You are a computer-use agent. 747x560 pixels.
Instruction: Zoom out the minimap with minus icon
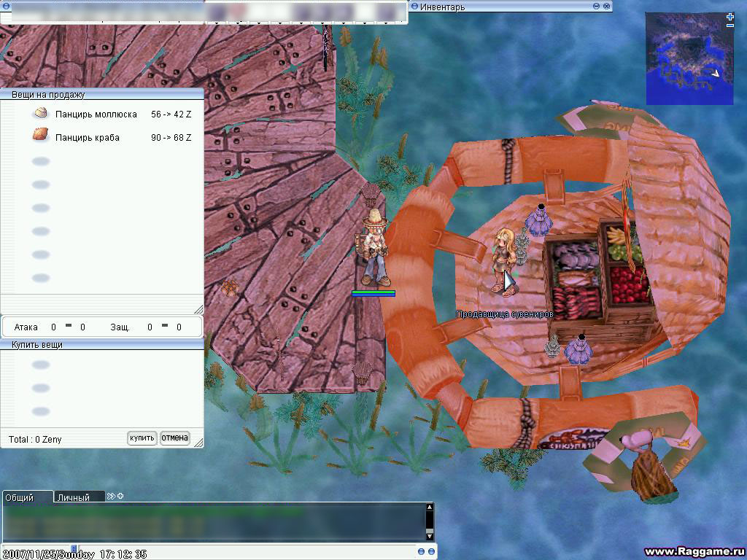point(729,26)
